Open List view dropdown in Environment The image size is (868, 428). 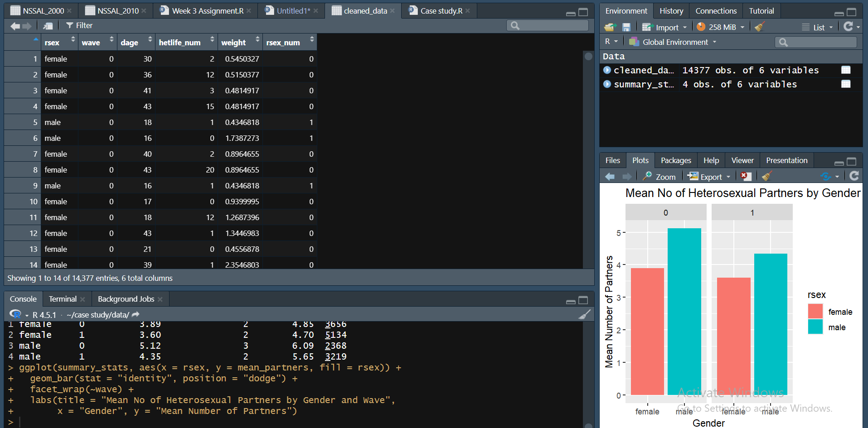pyautogui.click(x=818, y=27)
